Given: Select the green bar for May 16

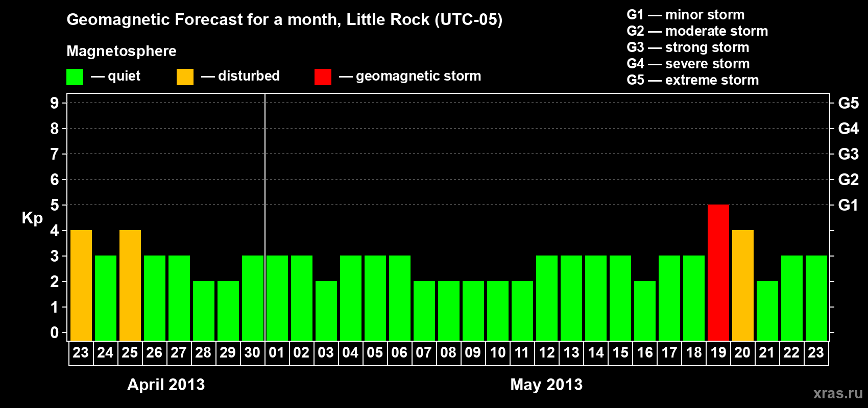Looking at the screenshot, I should click(x=645, y=311).
